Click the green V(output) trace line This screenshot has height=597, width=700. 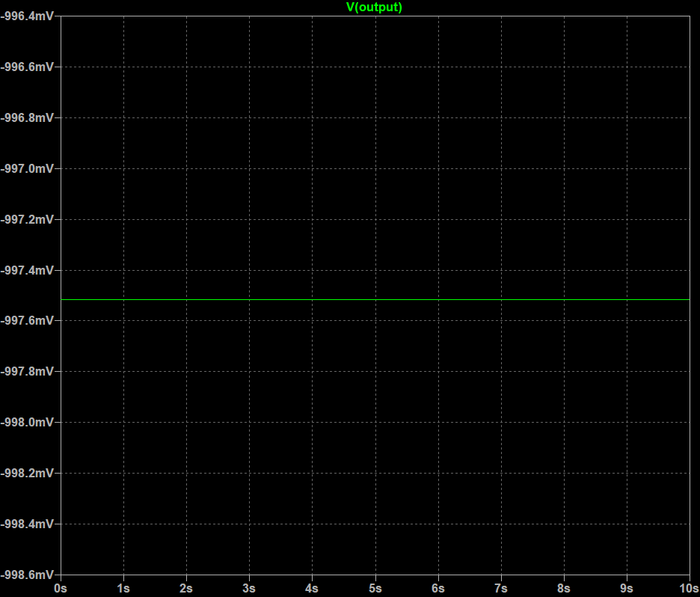click(x=374, y=299)
